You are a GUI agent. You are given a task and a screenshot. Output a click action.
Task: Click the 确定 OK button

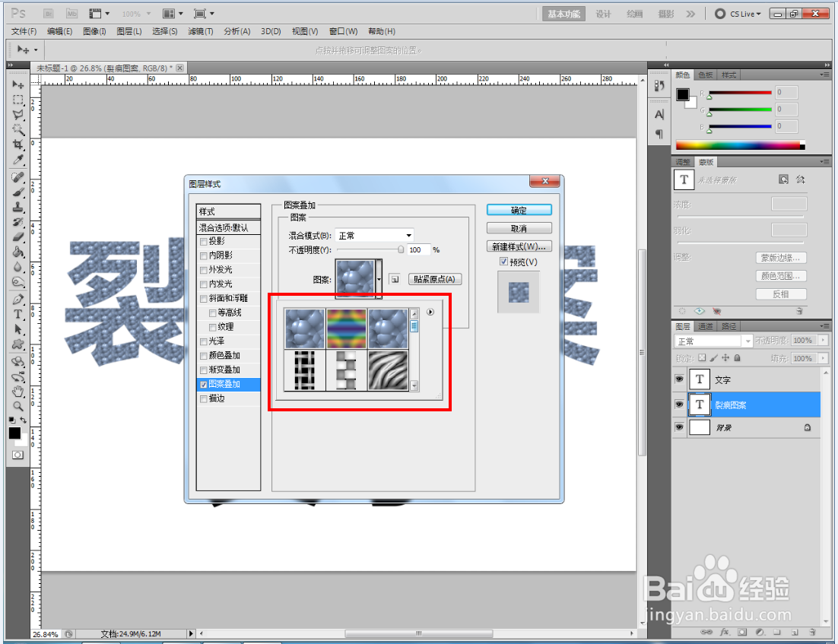[x=519, y=210]
